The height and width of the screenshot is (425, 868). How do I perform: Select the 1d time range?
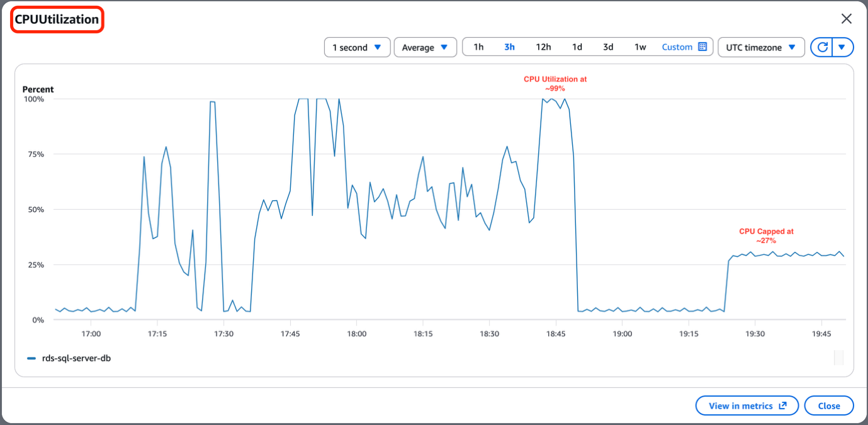[577, 47]
